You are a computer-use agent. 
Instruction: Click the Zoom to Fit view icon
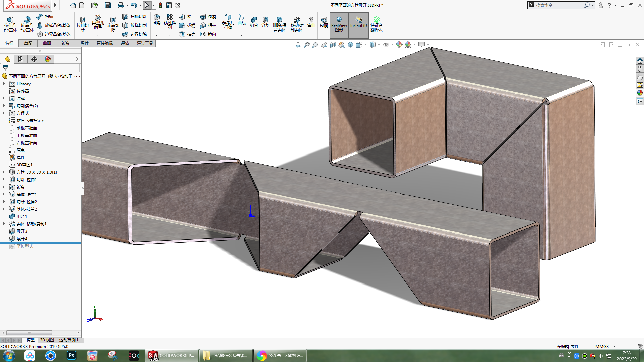point(307,45)
